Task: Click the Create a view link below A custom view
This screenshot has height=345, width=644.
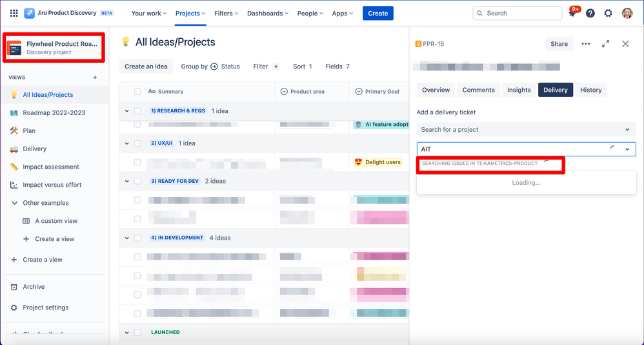Action: coord(55,239)
